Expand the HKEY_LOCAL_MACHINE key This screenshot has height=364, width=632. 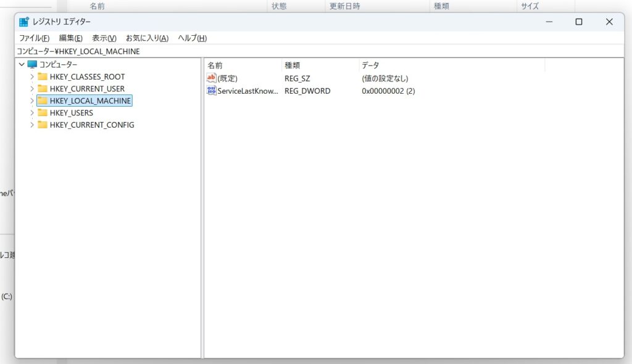coord(31,101)
